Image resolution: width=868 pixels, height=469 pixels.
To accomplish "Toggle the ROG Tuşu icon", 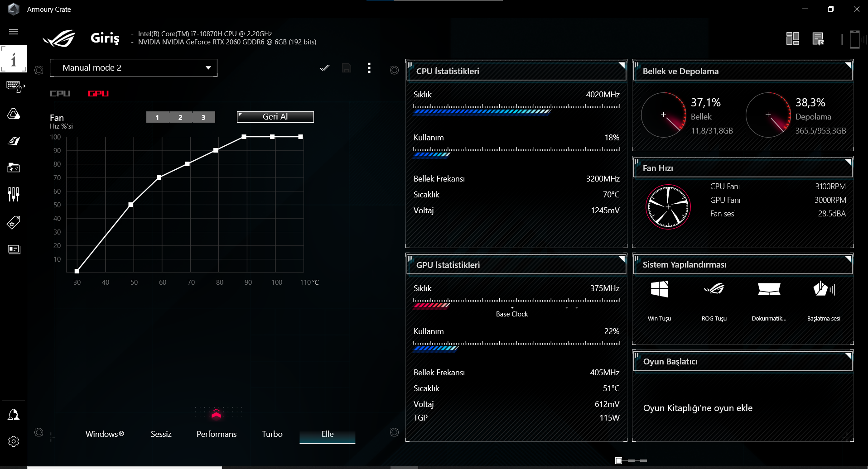I will (714, 289).
